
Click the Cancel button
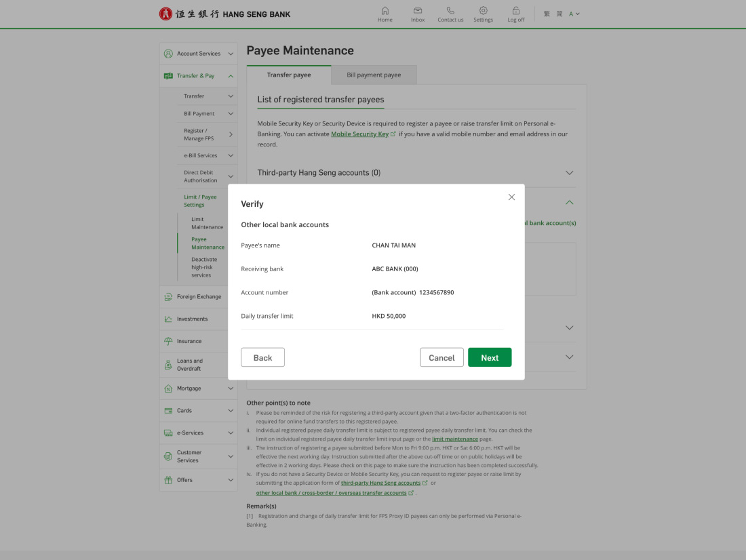441,357
